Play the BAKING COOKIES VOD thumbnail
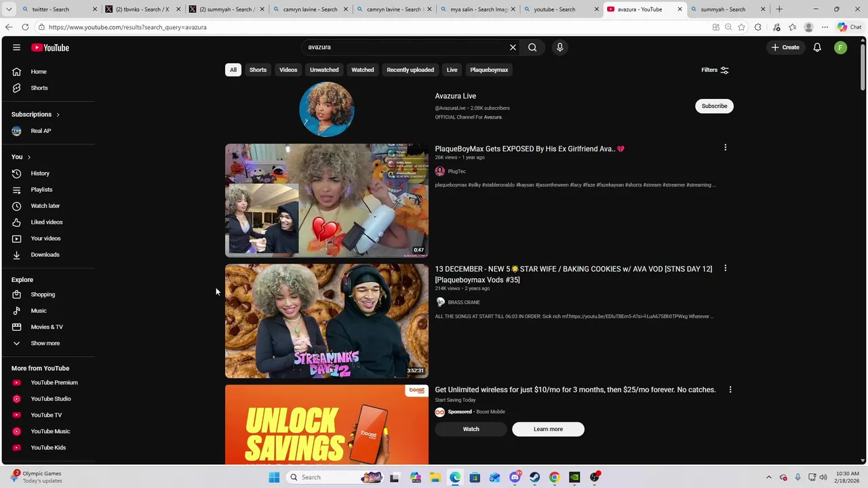Screen dimensions: 868x488 point(326,321)
